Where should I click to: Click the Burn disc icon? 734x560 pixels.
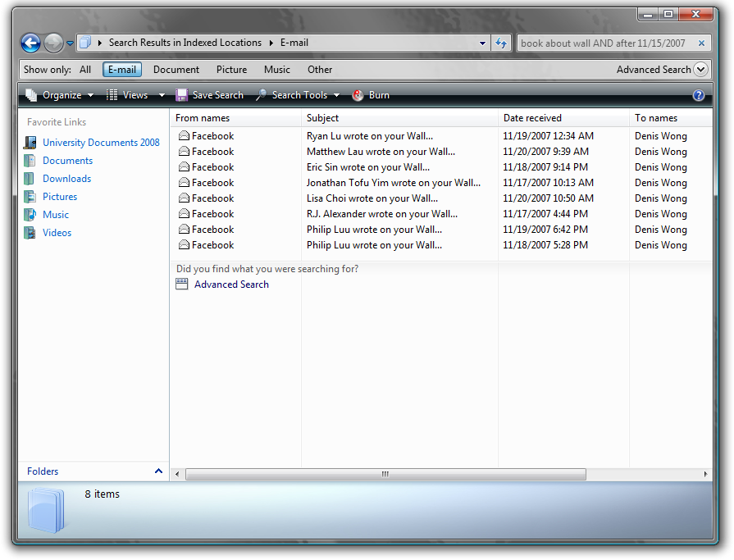pyautogui.click(x=358, y=95)
